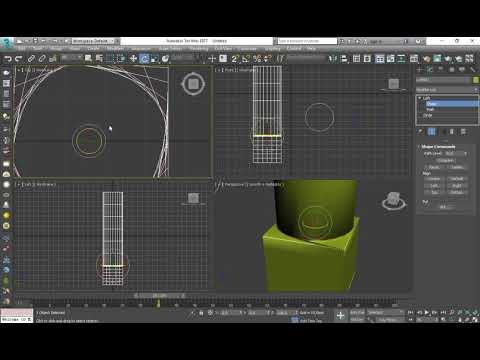Open Select by Name tool

[x=99, y=59]
